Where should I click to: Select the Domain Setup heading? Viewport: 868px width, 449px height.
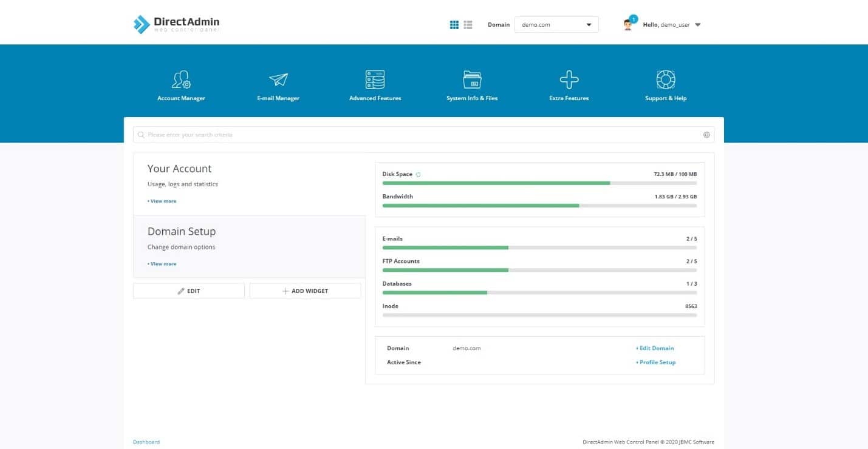[182, 231]
